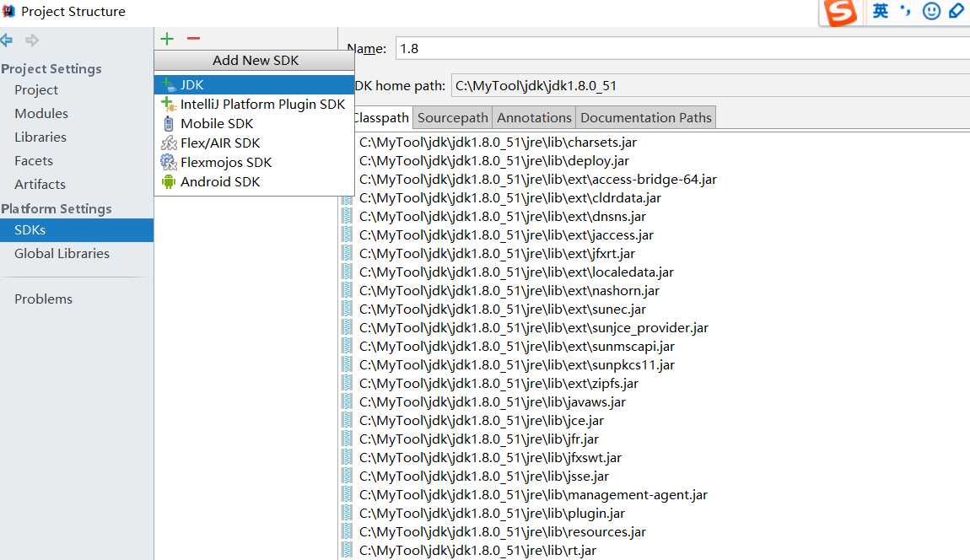Click the JDK home path field
The image size is (970, 560).
click(x=710, y=85)
